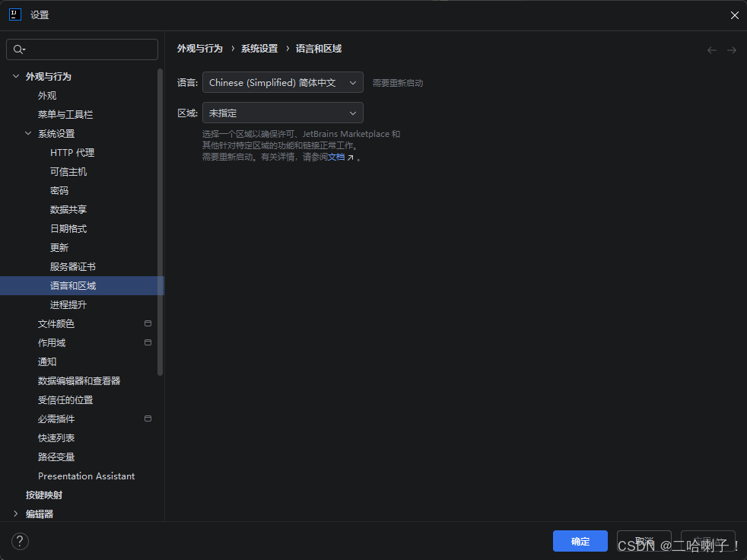Open 服务器证书 settings page
This screenshot has width=747, height=560.
73,267
